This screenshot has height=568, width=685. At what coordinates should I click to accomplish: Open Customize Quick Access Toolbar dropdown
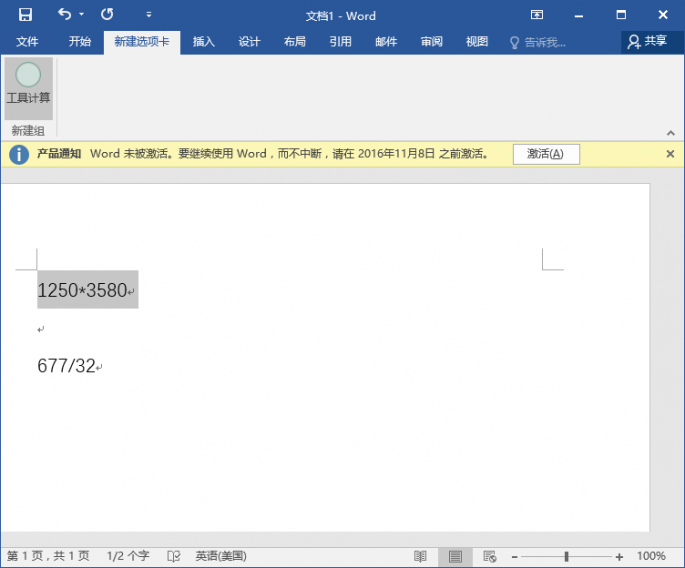tap(149, 15)
